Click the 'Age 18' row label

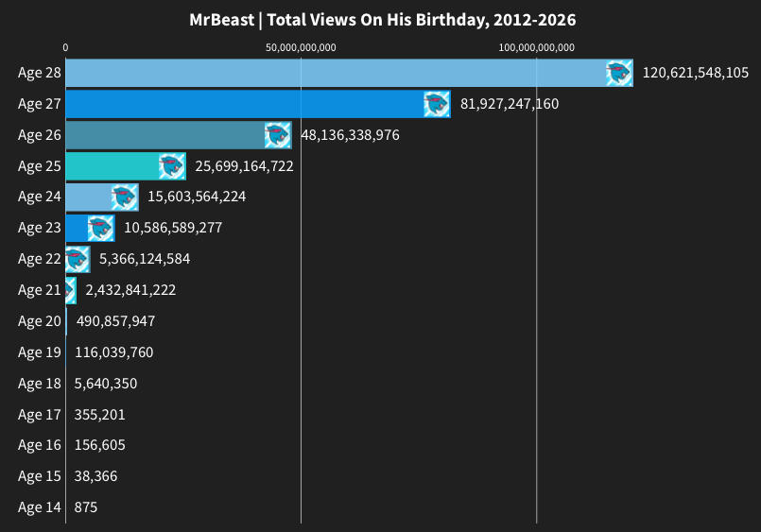tap(40, 384)
